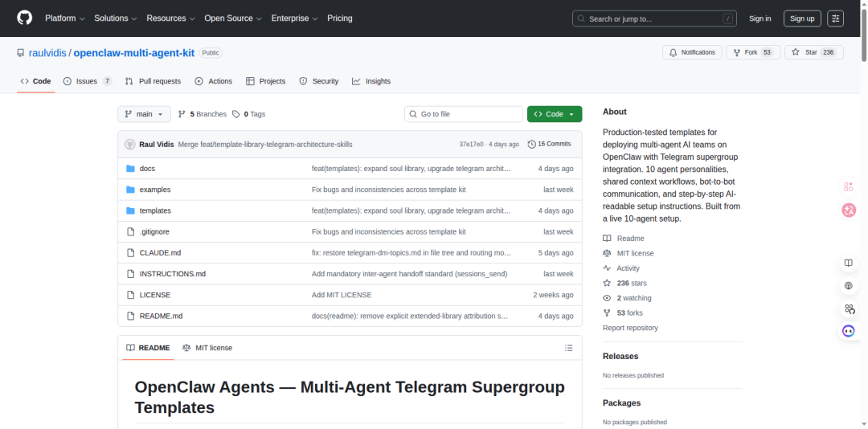The width and height of the screenshot is (868, 429).
Task: Open the Readme link in About
Action: [631, 238]
